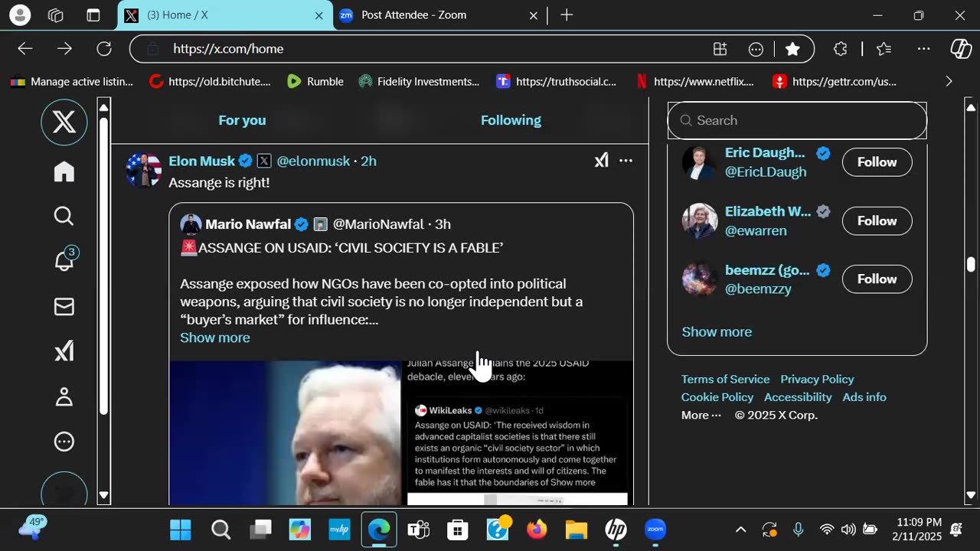Go to Home in X sidebar
The image size is (980, 551).
[64, 171]
